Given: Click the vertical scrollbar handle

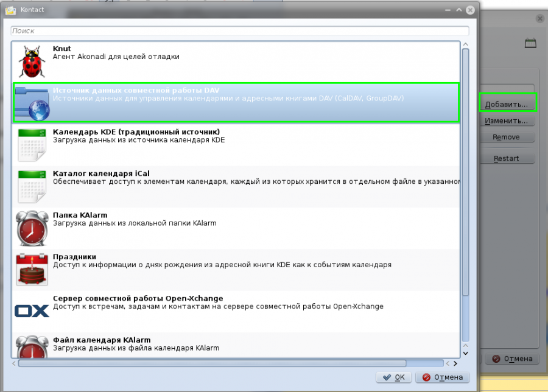Looking at the screenshot, I should pyautogui.click(x=465, y=172).
